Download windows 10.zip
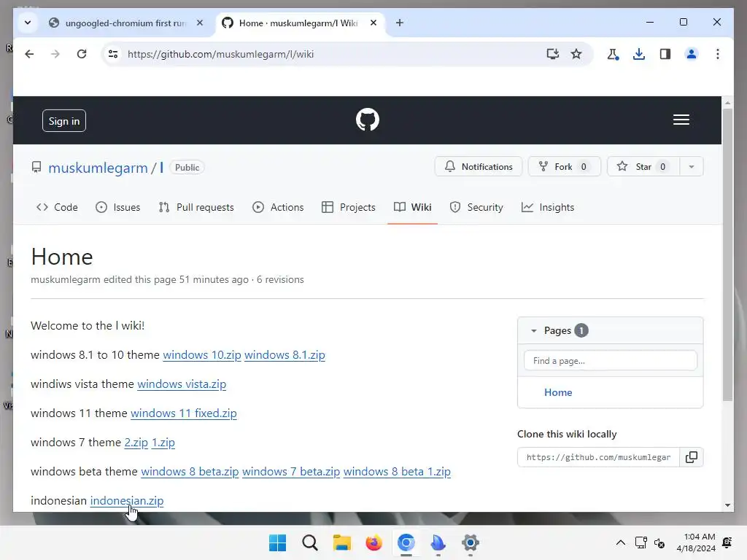The image size is (747, 560). (202, 355)
